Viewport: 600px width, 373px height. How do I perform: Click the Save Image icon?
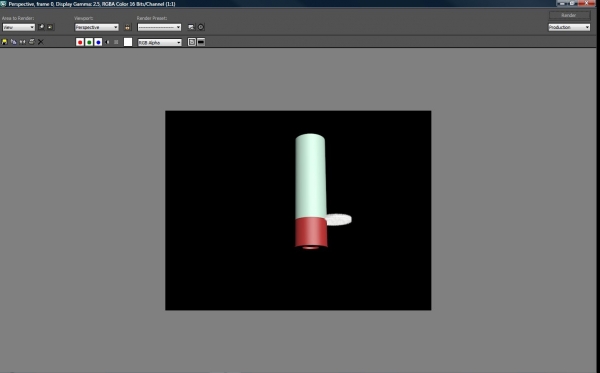(x=5, y=42)
